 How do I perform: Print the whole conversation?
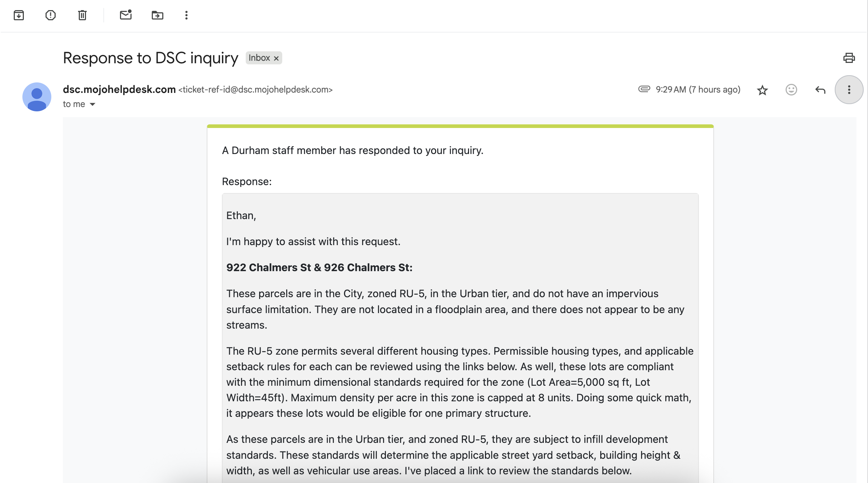coord(849,58)
